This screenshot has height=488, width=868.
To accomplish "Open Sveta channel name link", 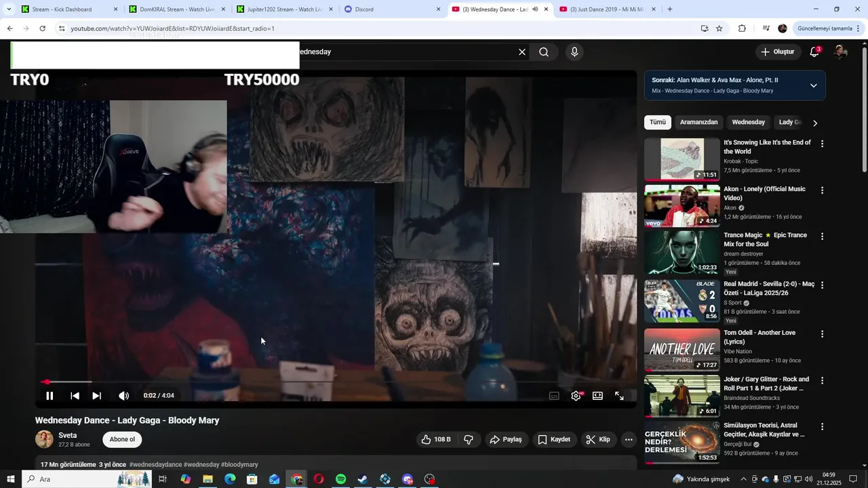I will [x=68, y=435].
